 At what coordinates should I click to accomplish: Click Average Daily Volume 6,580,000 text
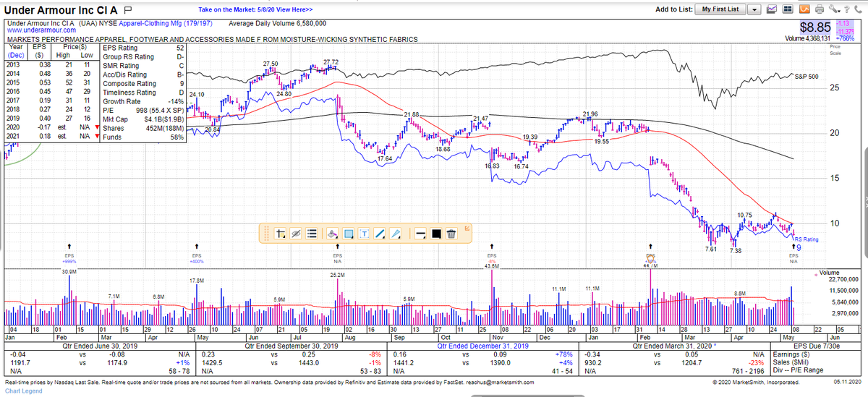(x=277, y=23)
